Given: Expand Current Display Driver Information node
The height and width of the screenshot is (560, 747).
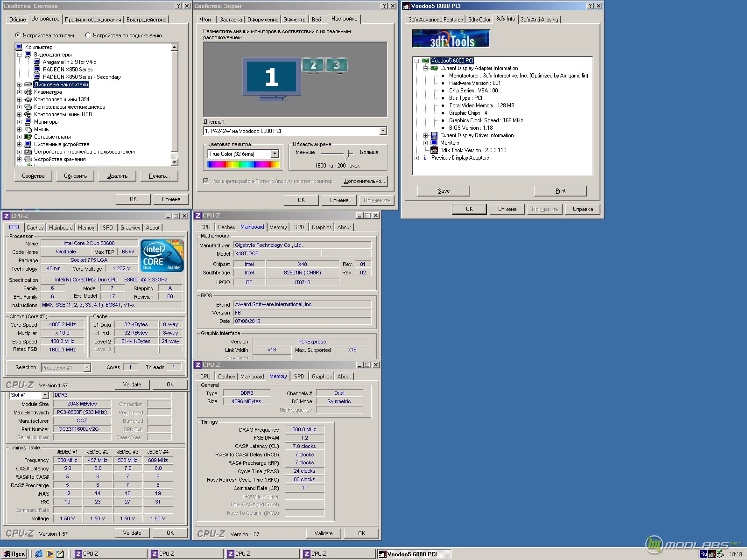Looking at the screenshot, I should 426,135.
